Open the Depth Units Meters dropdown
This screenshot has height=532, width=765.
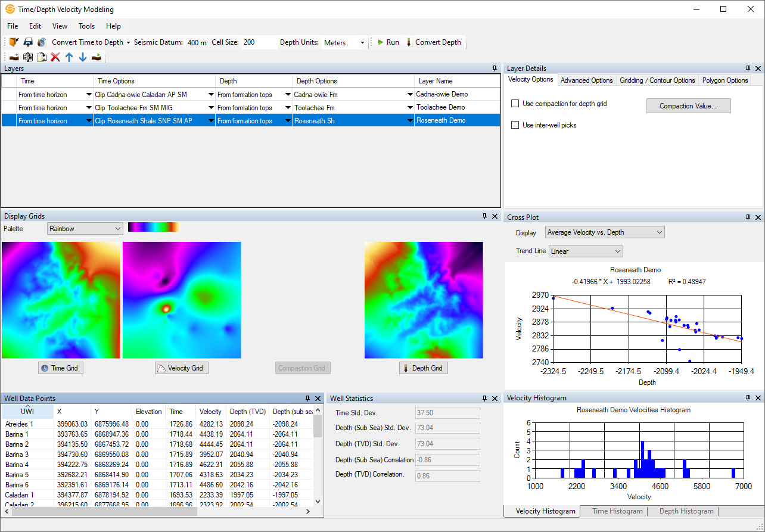[344, 43]
